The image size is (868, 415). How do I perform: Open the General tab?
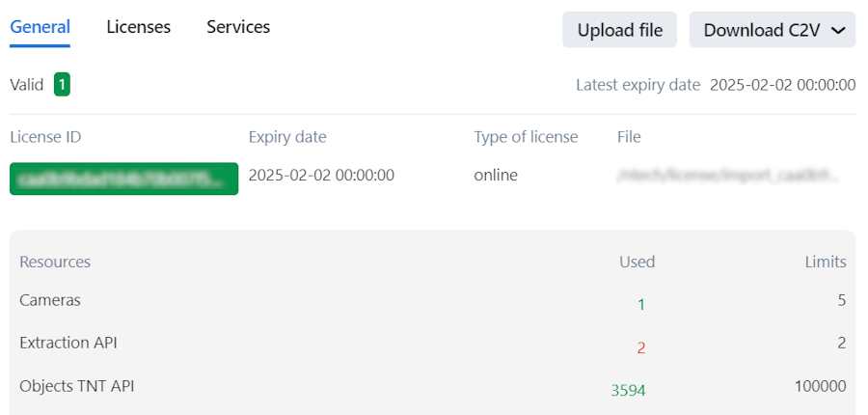40,27
